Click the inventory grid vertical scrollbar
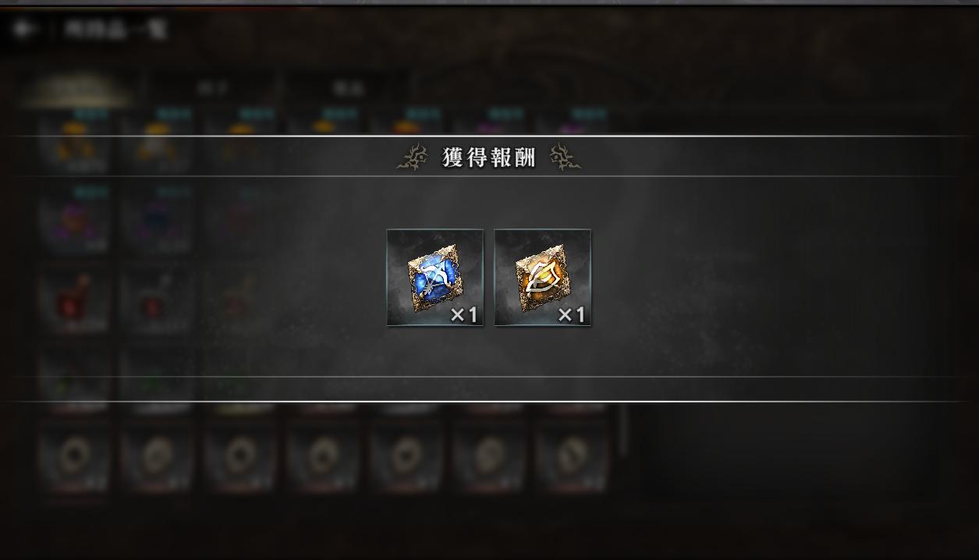This screenshot has width=979, height=560. tap(623, 429)
